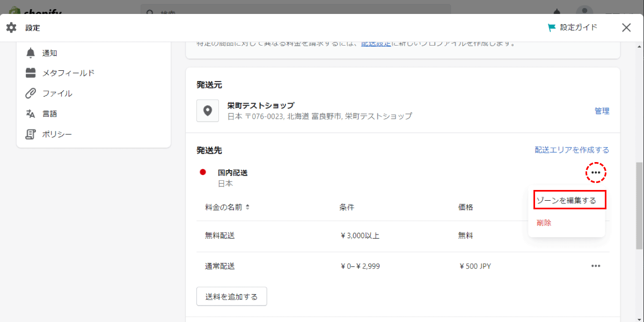The width and height of the screenshot is (644, 322).
Task: Click the ファイル paperclip icon
Action: point(31,93)
